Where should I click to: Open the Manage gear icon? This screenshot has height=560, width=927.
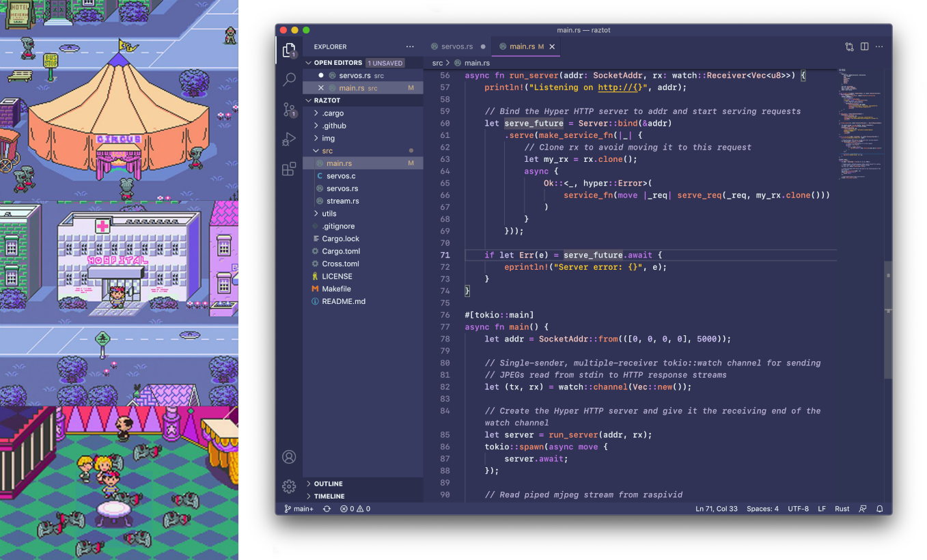[289, 486]
